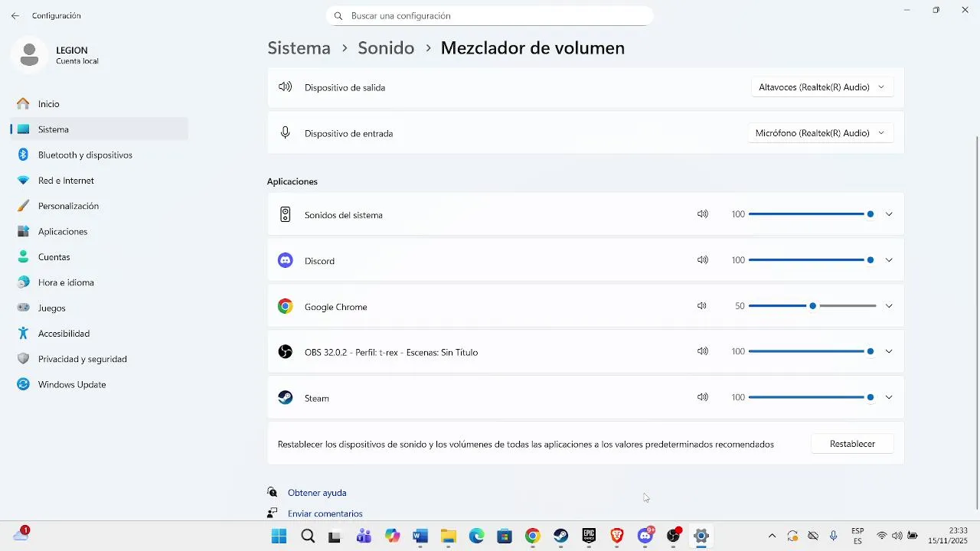Mute Sonidos del sistema speaker icon
Viewport: 980px width, 551px height.
click(x=702, y=214)
